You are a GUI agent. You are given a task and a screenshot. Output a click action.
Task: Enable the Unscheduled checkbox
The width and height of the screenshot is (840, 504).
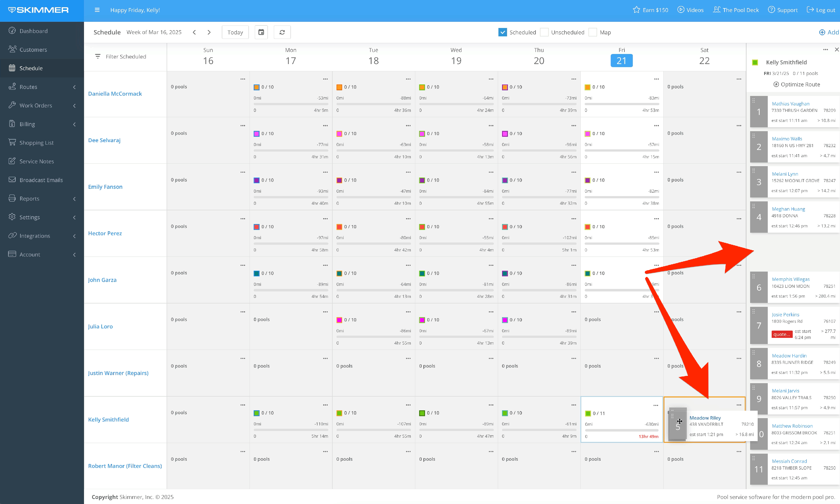point(544,32)
